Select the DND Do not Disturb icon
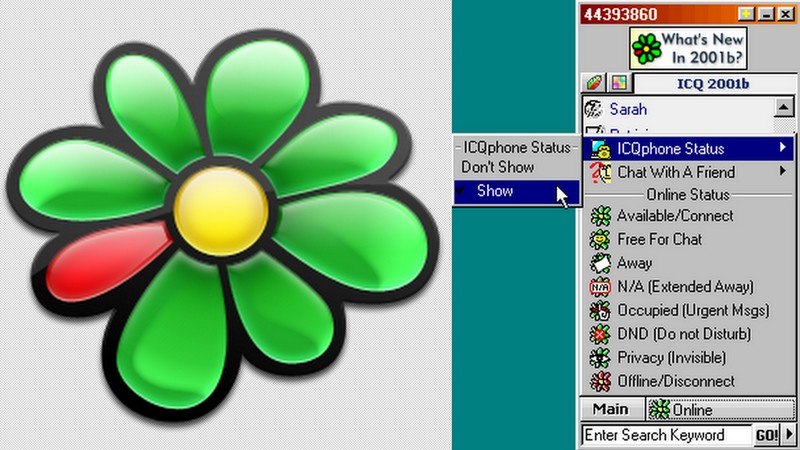 (x=600, y=334)
